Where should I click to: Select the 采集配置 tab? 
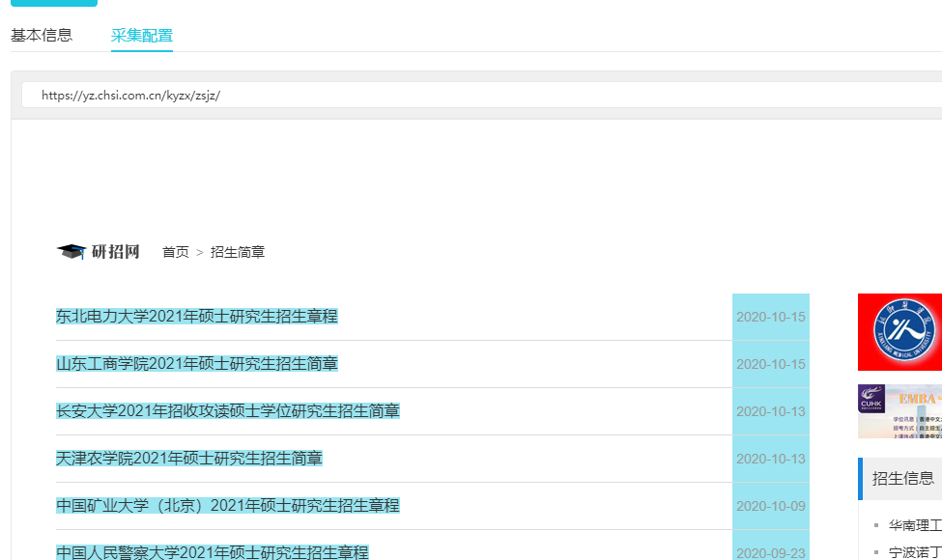click(142, 36)
